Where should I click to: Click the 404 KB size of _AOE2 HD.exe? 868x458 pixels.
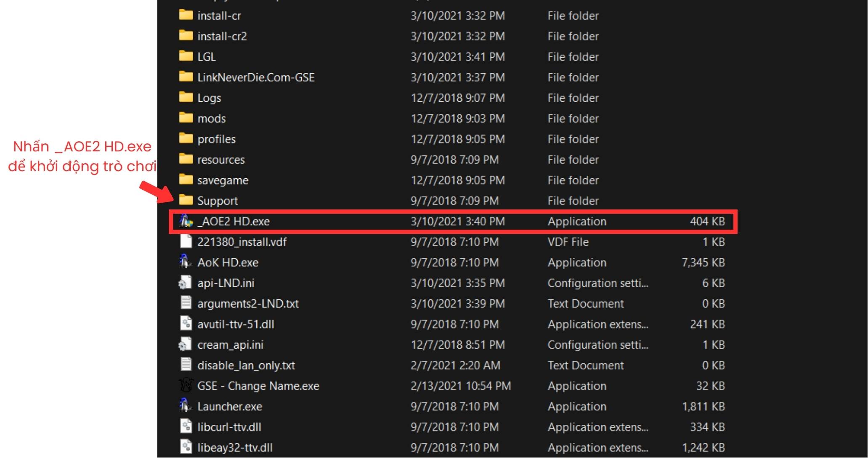[x=707, y=221]
